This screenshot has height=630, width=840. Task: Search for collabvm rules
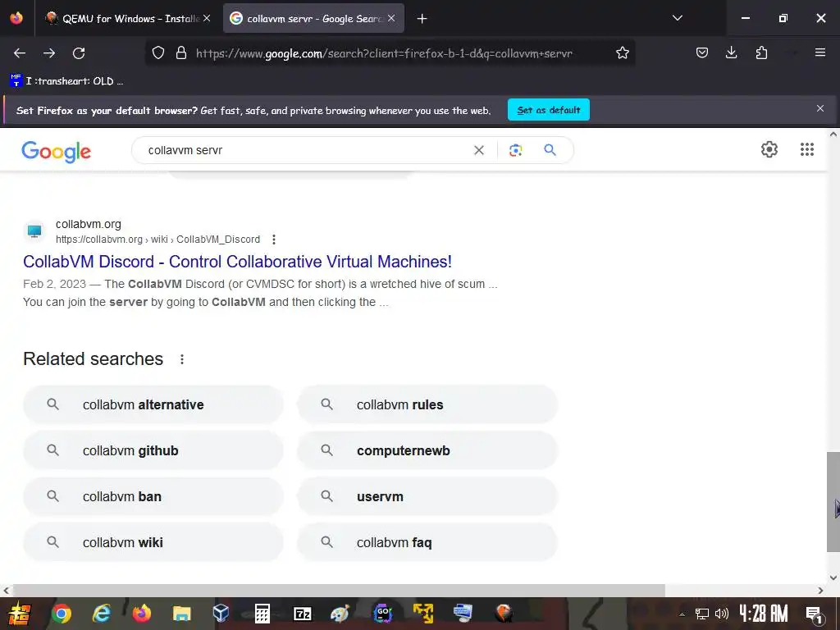[427, 404]
